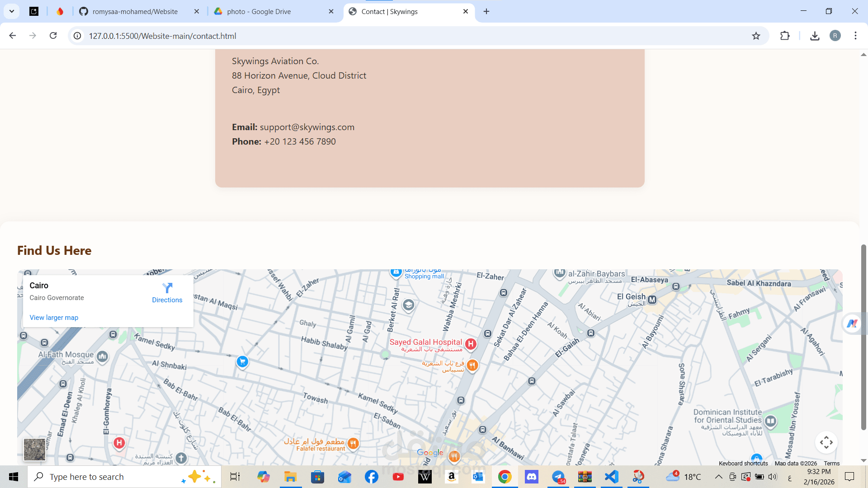Select Sayed Galal Hospital map marker
Screen dimensions: 868x488
pos(471,344)
